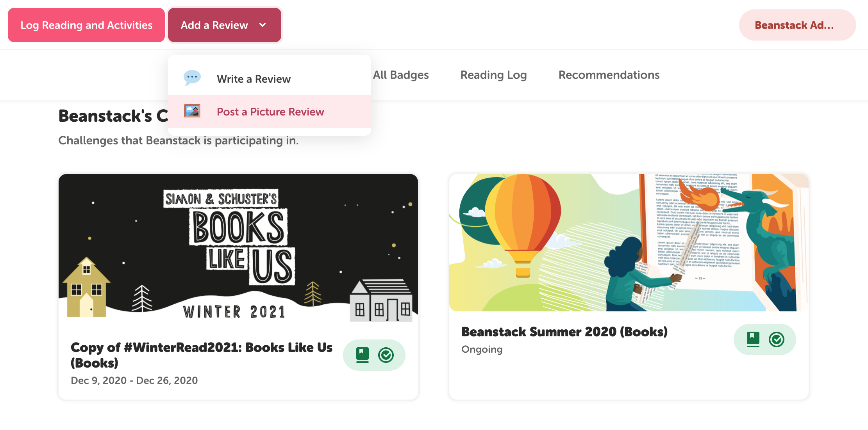Open the Add a Review dropdown button

pos(224,25)
